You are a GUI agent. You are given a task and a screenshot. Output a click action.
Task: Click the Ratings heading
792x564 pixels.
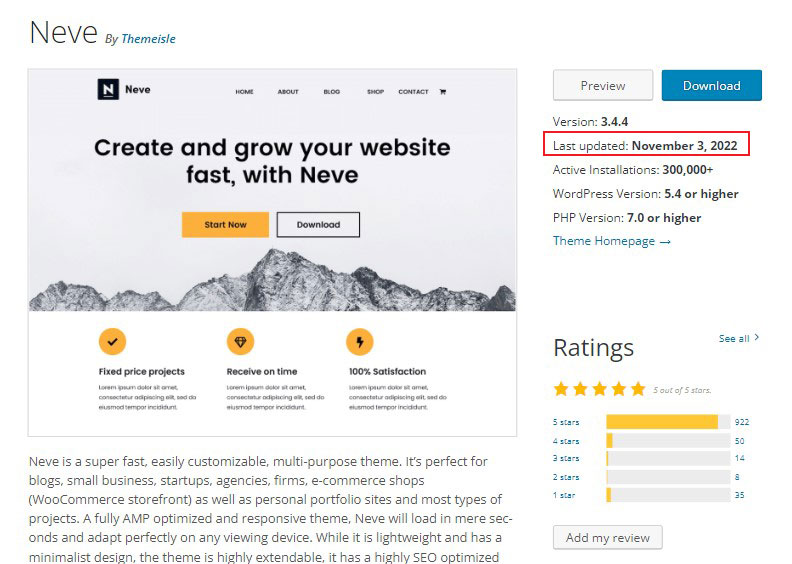click(x=593, y=348)
